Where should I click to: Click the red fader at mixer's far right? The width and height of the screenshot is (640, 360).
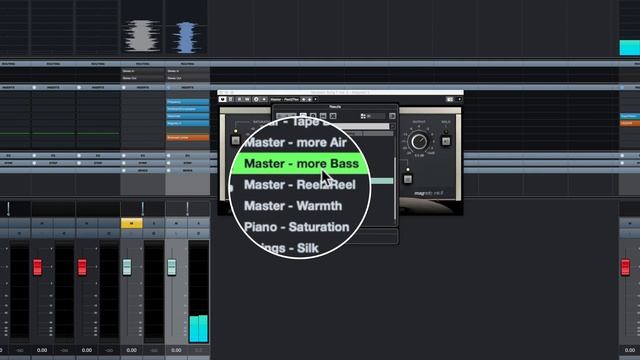point(625,267)
